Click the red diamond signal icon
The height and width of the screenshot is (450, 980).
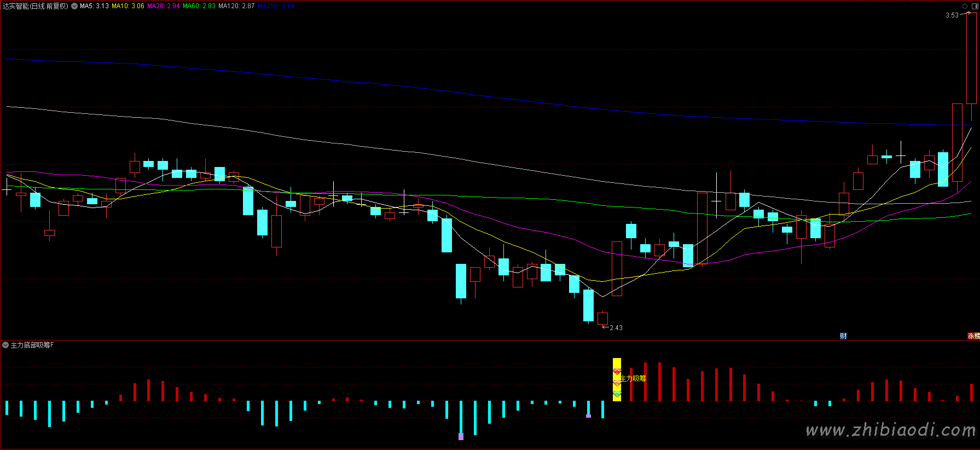[617, 372]
